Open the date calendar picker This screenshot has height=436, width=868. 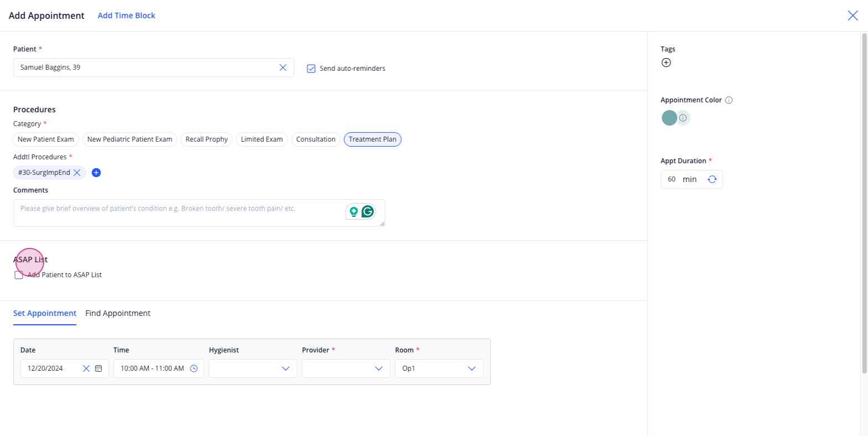tap(99, 368)
